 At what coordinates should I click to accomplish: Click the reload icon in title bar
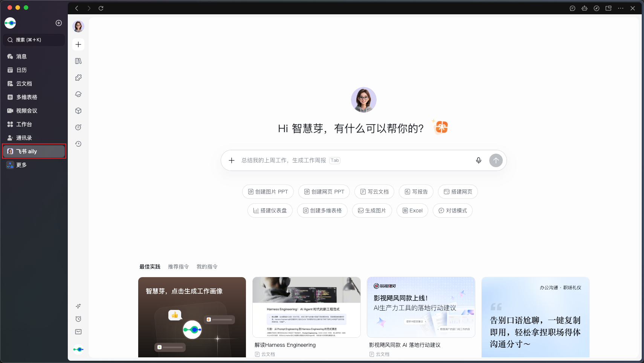pos(101,8)
